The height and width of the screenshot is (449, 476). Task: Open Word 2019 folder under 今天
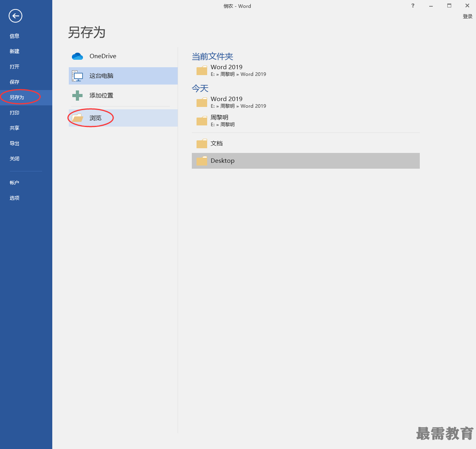pyautogui.click(x=306, y=102)
